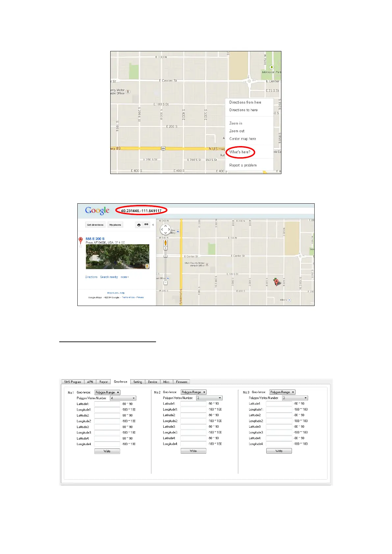Viewport: 392px width, 554px height.
Task: Open No.3 Geo-fence Polygon Range dropdown
Action: [x=282, y=392]
